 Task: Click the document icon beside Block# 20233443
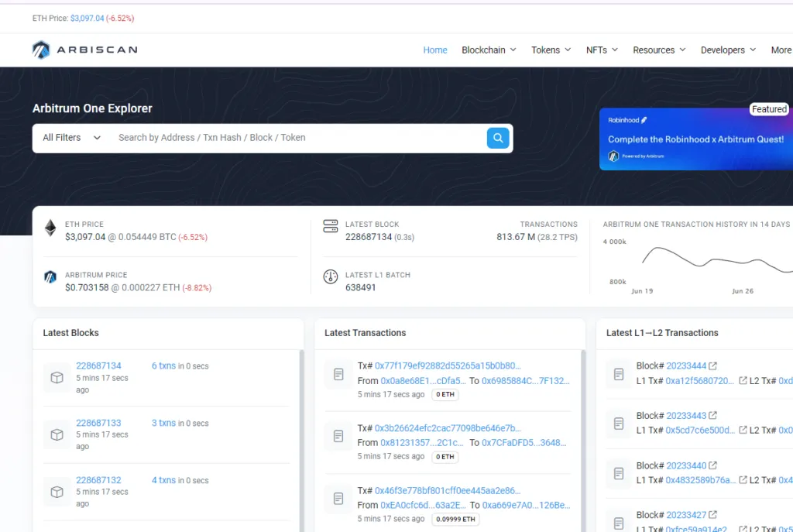click(619, 424)
